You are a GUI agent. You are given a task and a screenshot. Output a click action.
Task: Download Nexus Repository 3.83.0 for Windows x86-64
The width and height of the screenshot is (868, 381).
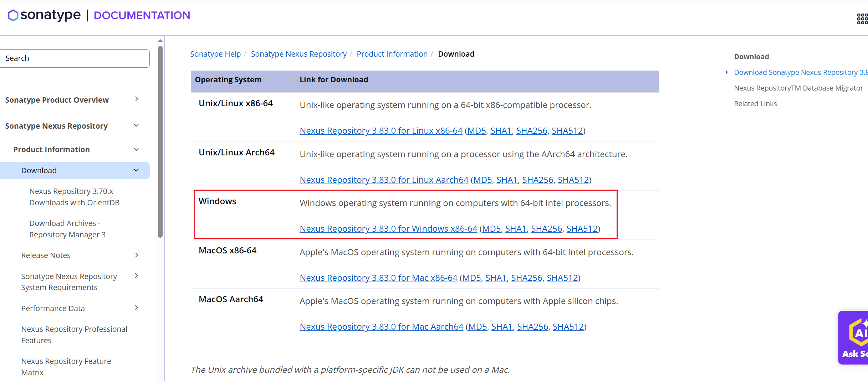tap(388, 229)
